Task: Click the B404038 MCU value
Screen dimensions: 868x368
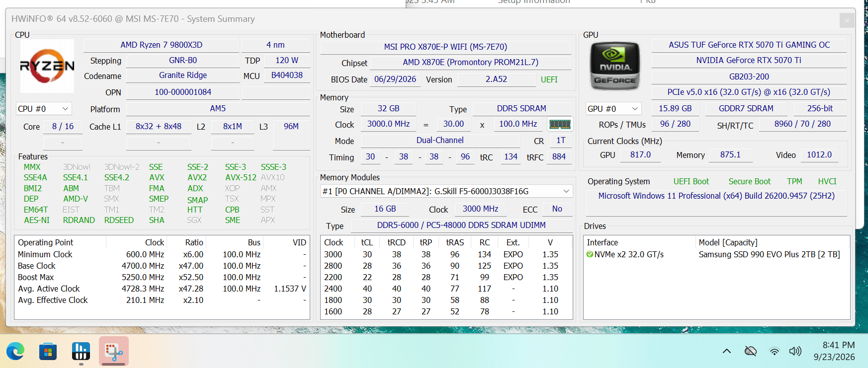Action: pos(287,75)
